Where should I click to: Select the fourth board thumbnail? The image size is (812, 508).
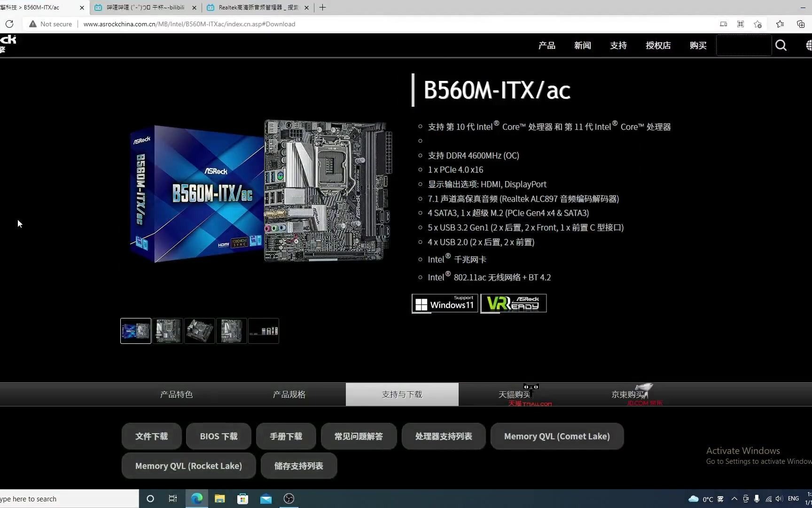click(232, 331)
